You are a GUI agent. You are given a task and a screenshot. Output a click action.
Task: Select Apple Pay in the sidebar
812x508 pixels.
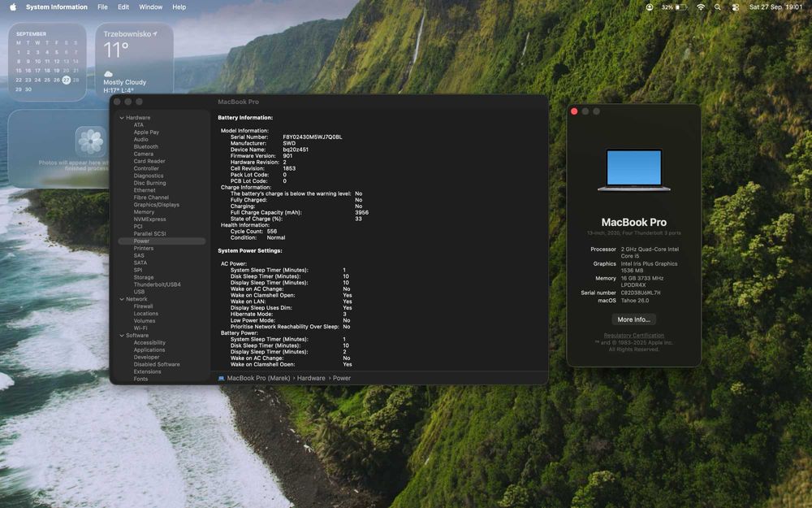[146, 132]
